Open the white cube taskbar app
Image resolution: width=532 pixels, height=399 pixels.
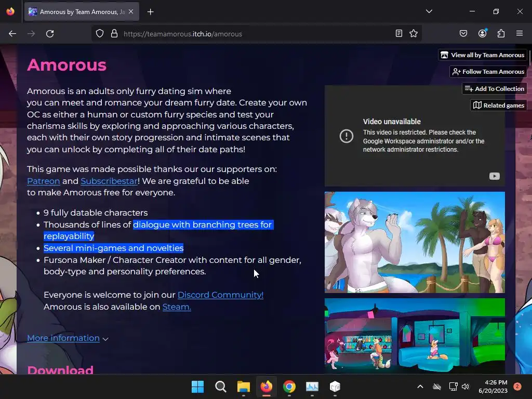[335, 387]
